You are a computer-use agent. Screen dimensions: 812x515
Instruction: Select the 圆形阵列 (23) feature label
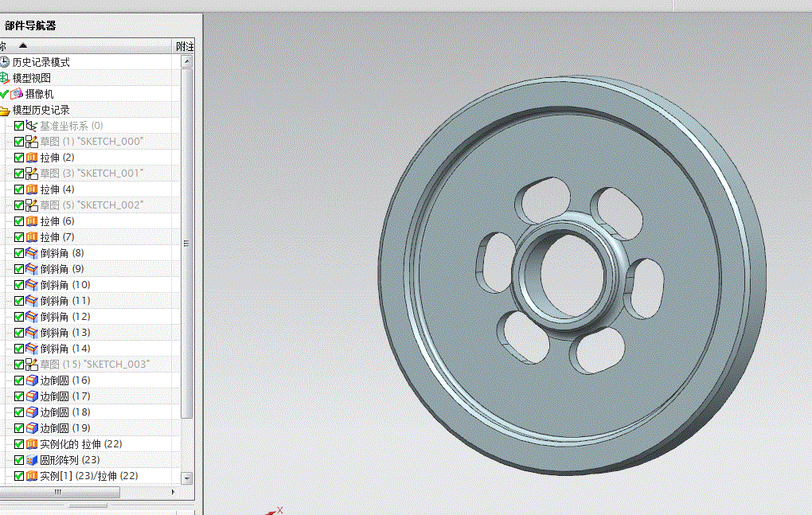[x=70, y=460]
